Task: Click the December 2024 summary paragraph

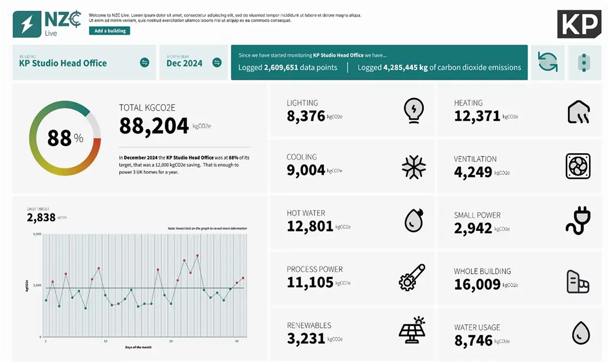Action: click(184, 165)
